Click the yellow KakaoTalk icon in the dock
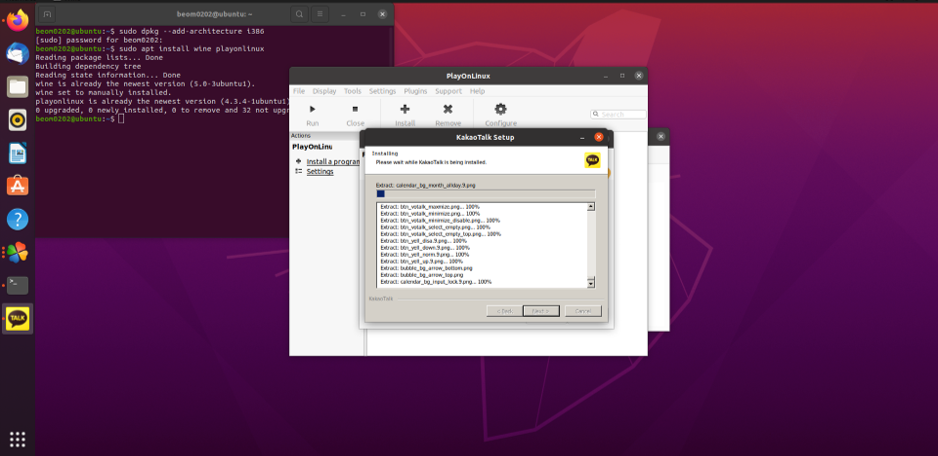938x456 pixels. tap(17, 318)
